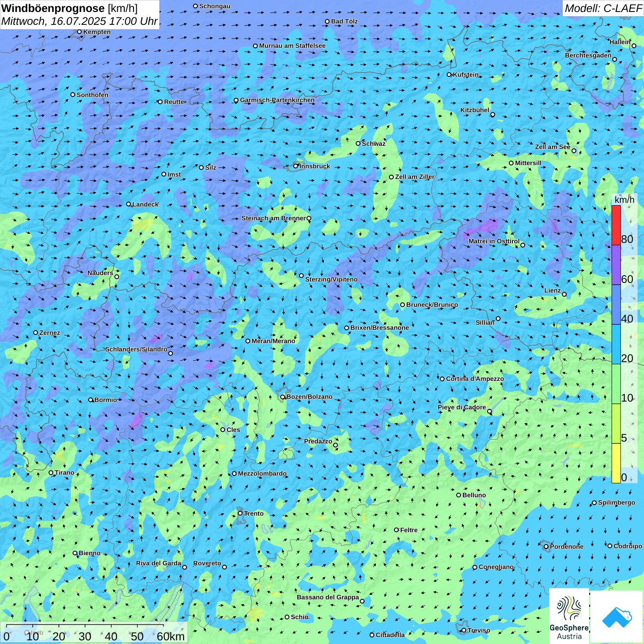The image size is (644, 644).
Task: Click the 'Meran/Merano' label
Action: coord(273,341)
